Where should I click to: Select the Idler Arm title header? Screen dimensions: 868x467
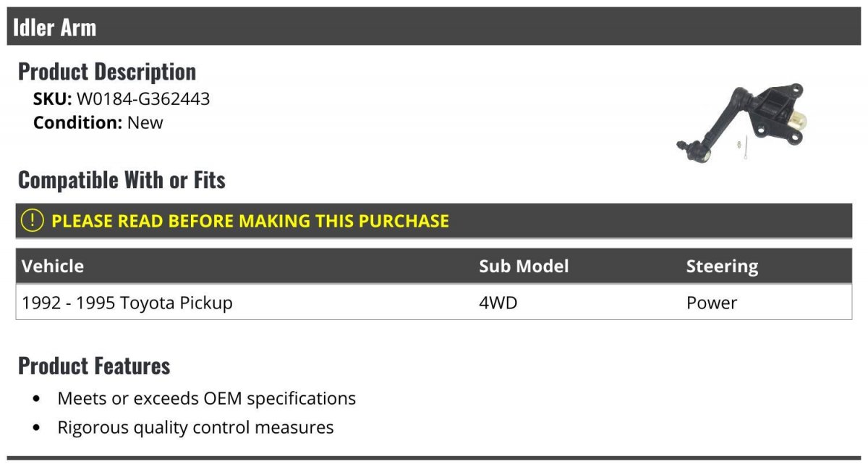coord(434,27)
